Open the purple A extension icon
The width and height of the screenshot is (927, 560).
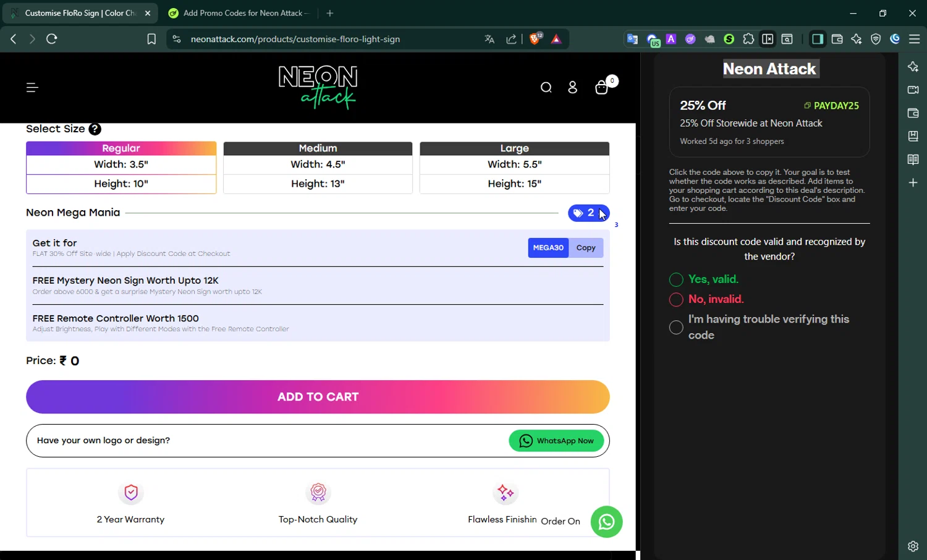pos(671,39)
